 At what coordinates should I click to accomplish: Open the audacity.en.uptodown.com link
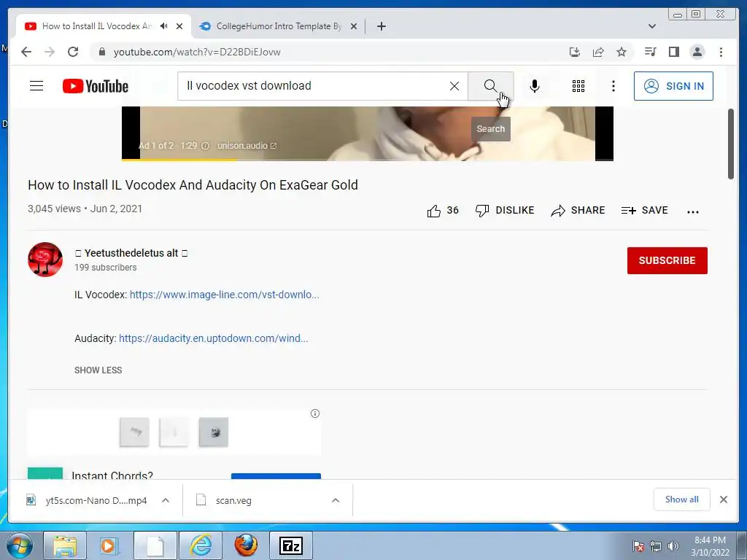[x=214, y=338]
